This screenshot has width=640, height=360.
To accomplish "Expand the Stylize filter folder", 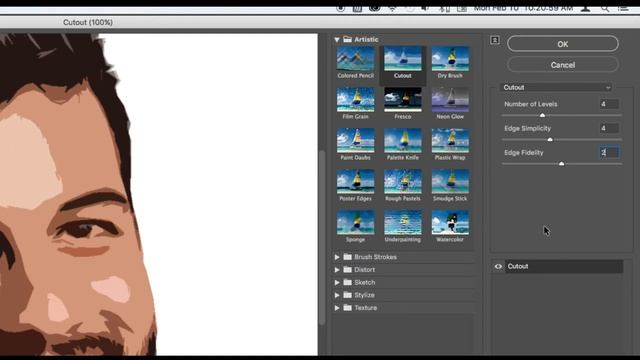I will click(337, 295).
